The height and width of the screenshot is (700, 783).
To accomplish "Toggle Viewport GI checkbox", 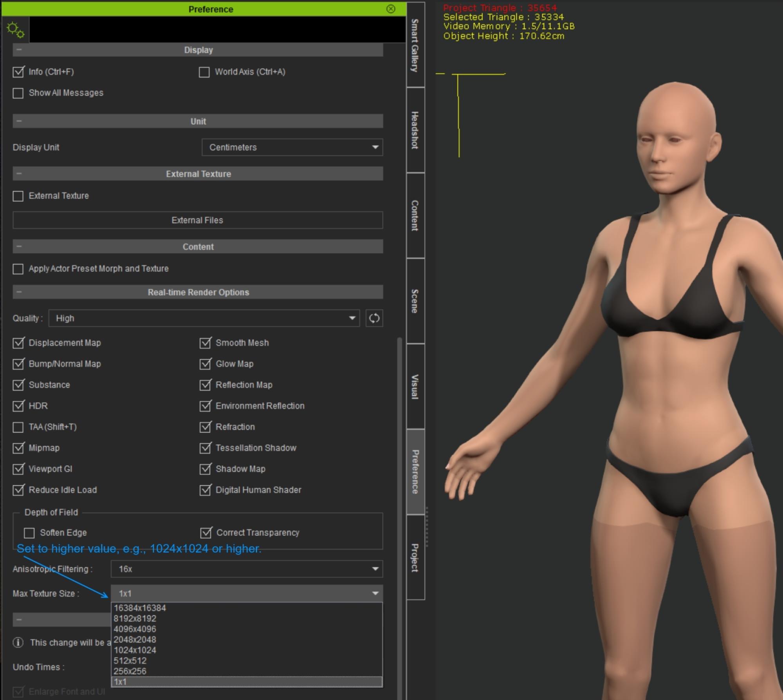I will click(18, 469).
